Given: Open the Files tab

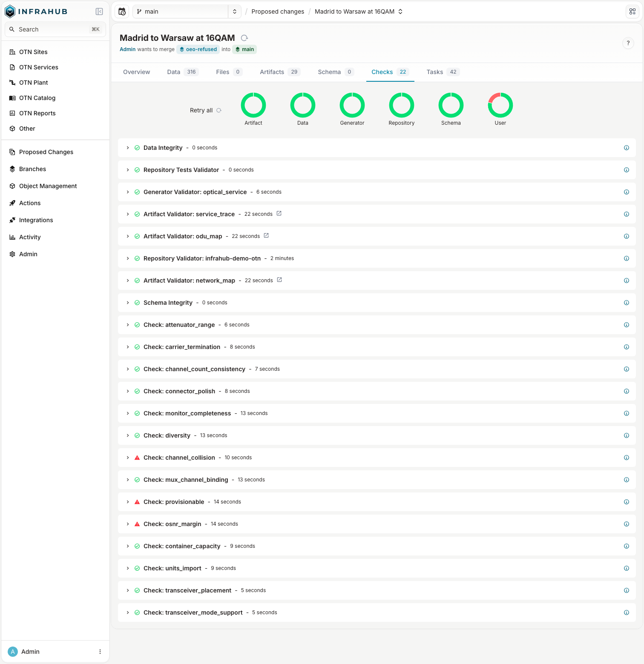Looking at the screenshot, I should [229, 72].
